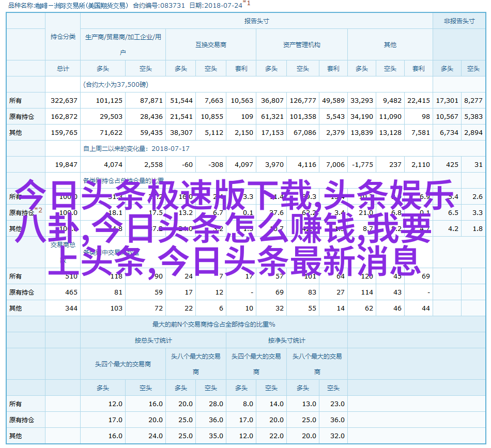Click the cell showing 101,358
The width and height of the screenshot is (491, 448).
(303, 116)
